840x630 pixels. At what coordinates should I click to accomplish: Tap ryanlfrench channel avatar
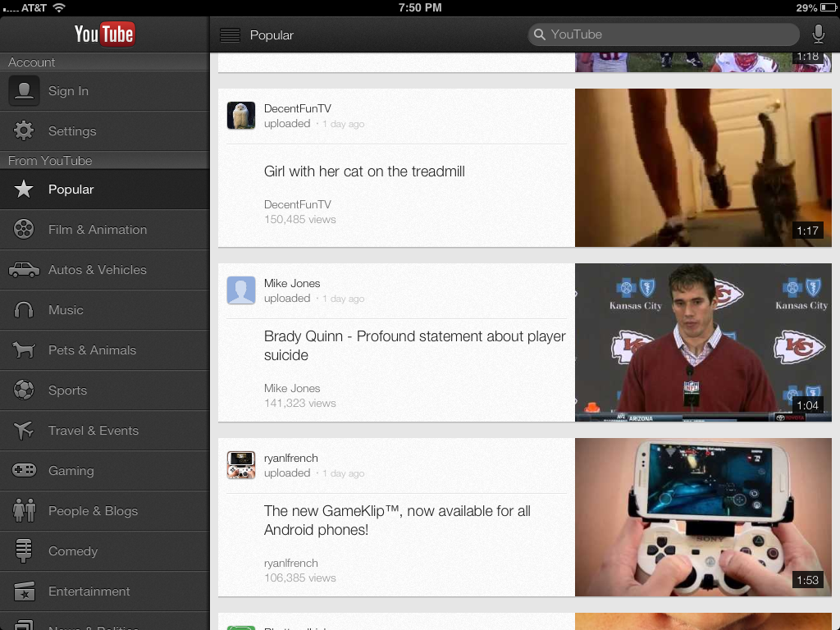point(241,464)
